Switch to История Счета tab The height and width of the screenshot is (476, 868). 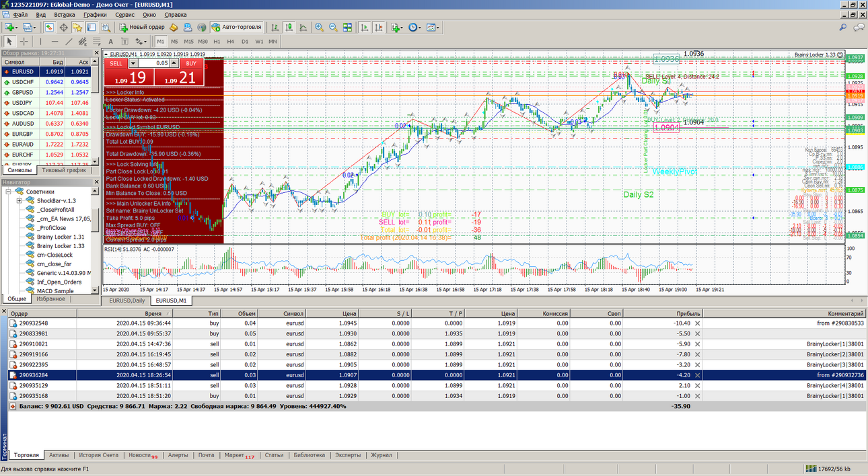pos(99,455)
